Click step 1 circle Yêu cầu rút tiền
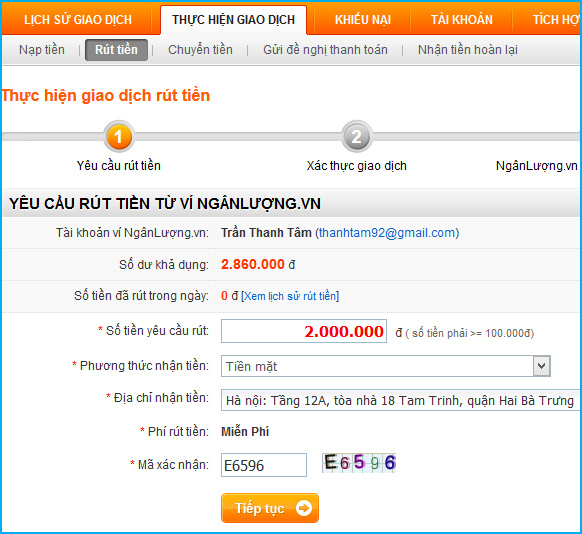This screenshot has height=534, width=582. click(119, 136)
